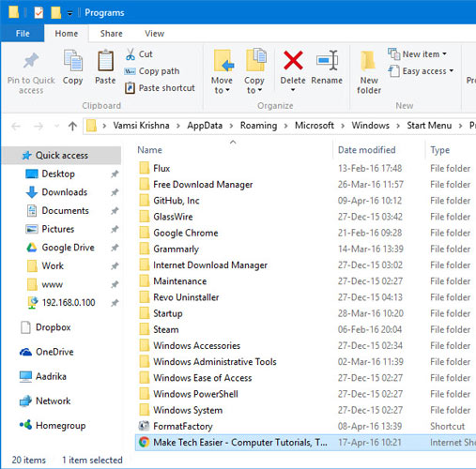The width and height of the screenshot is (476, 469).
Task: Unpin Documents using its pin icon
Action: pyautogui.click(x=115, y=211)
